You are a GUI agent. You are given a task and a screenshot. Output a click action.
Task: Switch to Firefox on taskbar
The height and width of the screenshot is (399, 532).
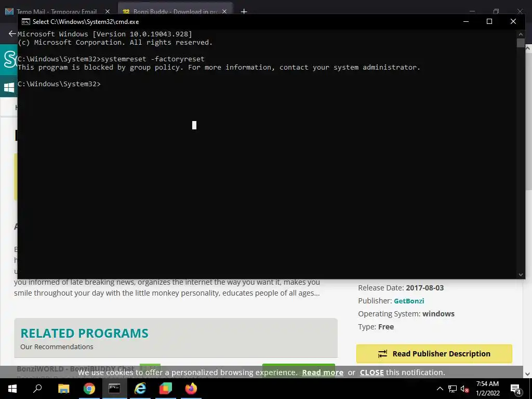point(191,389)
